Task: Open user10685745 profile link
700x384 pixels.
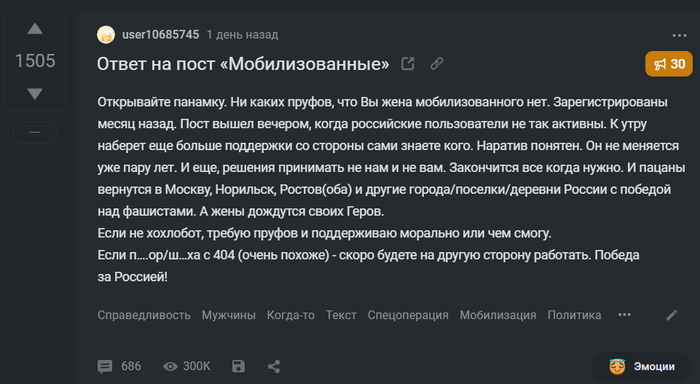Action: [161, 35]
